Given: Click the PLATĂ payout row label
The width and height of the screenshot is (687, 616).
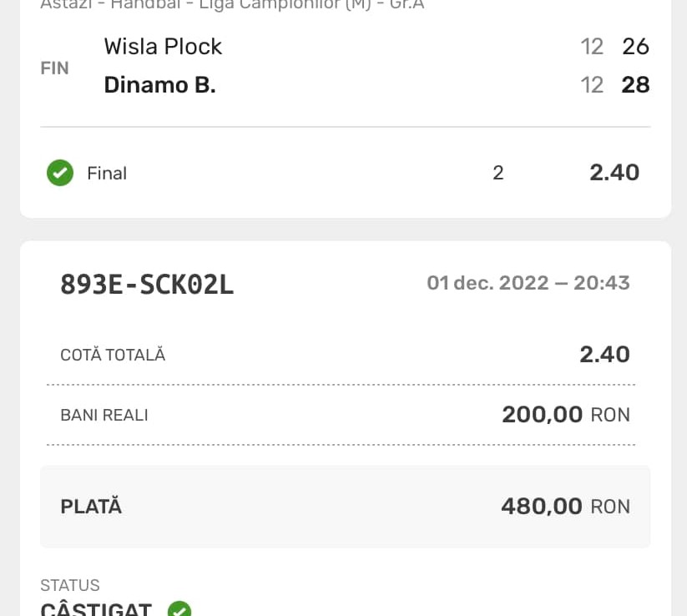Looking at the screenshot, I should (x=91, y=506).
